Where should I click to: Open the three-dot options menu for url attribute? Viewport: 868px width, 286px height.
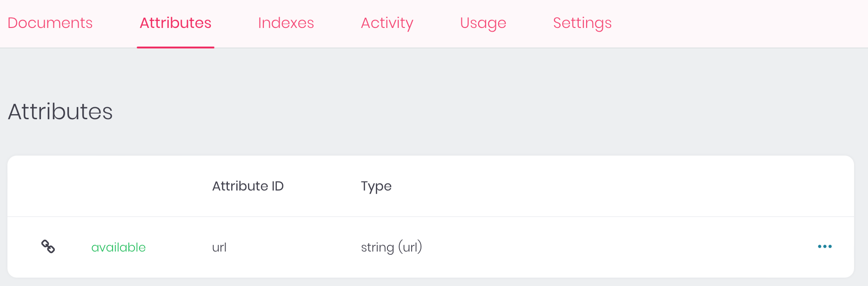[824, 246]
